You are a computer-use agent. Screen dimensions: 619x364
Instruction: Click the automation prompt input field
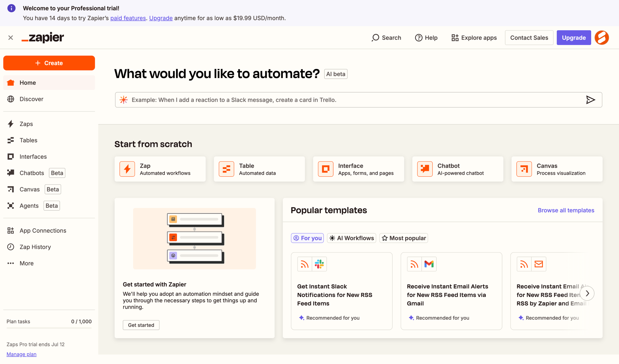[359, 100]
